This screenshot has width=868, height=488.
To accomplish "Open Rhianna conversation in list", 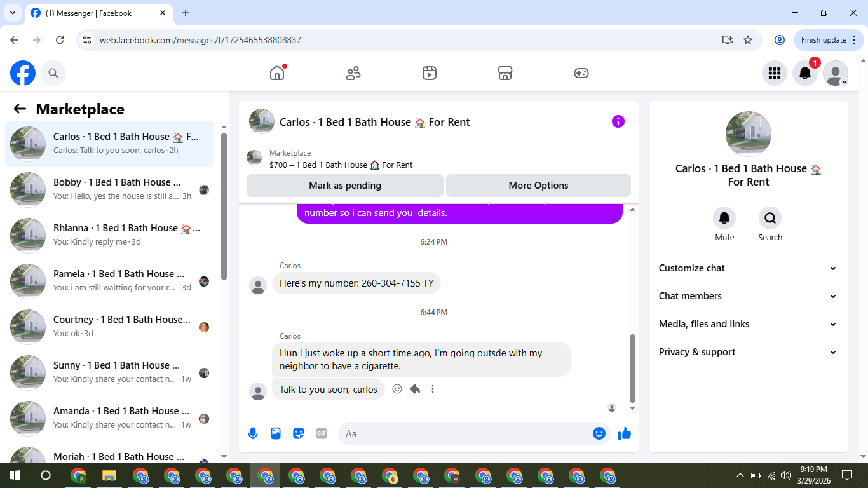I will coord(110,236).
